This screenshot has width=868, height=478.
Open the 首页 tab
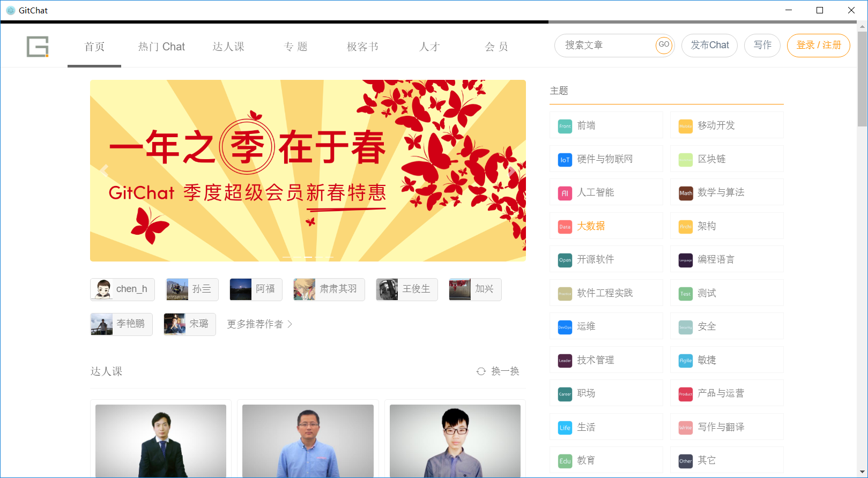94,47
